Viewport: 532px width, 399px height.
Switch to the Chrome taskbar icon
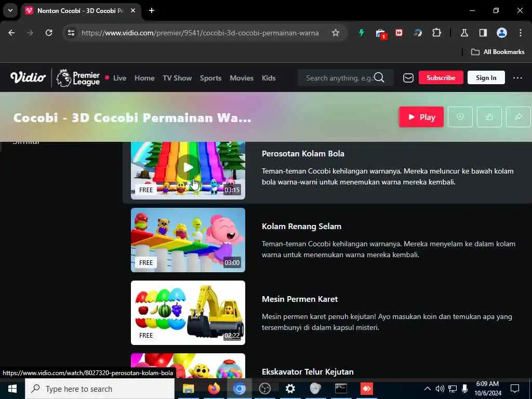tap(239, 389)
